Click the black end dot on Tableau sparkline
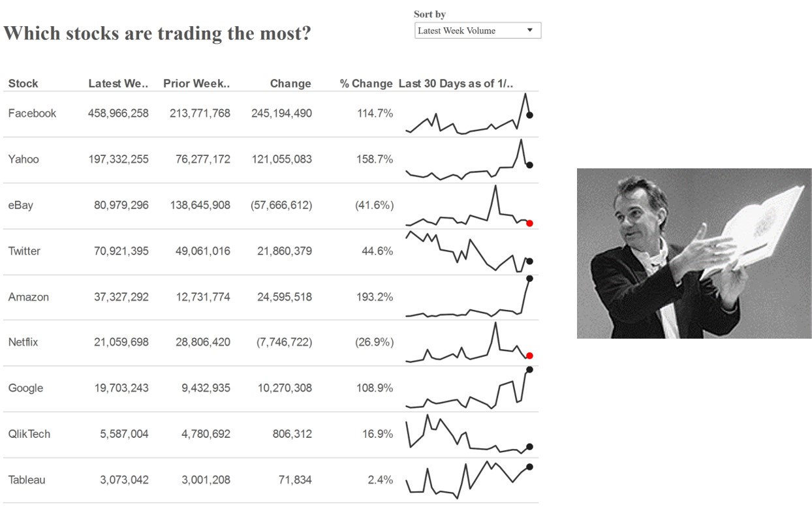The height and width of the screenshot is (507, 812). click(529, 467)
